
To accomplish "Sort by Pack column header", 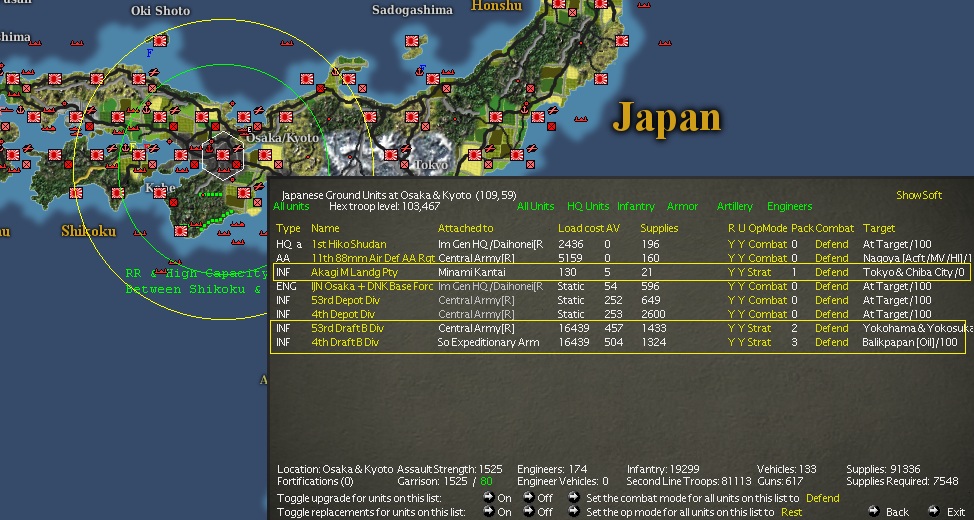I will pos(802,229).
